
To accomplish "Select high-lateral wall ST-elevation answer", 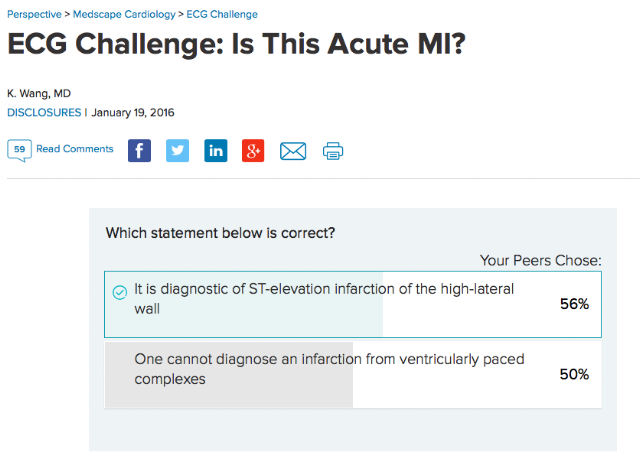I will click(353, 304).
